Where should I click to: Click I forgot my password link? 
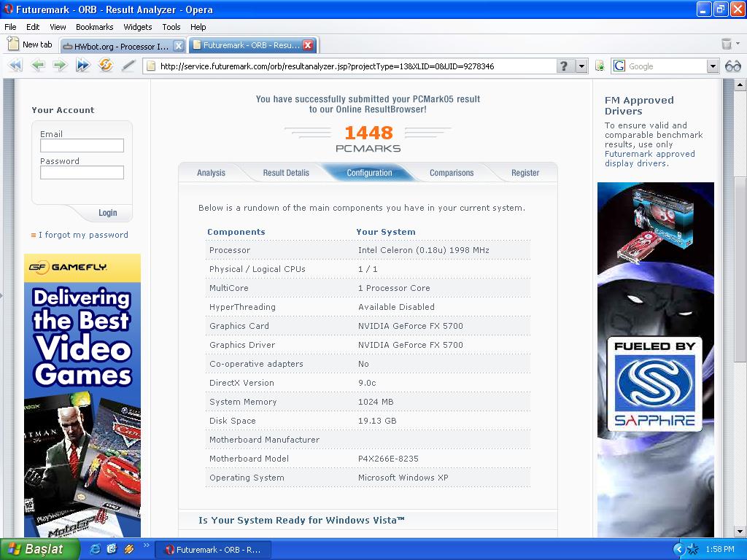(x=83, y=235)
